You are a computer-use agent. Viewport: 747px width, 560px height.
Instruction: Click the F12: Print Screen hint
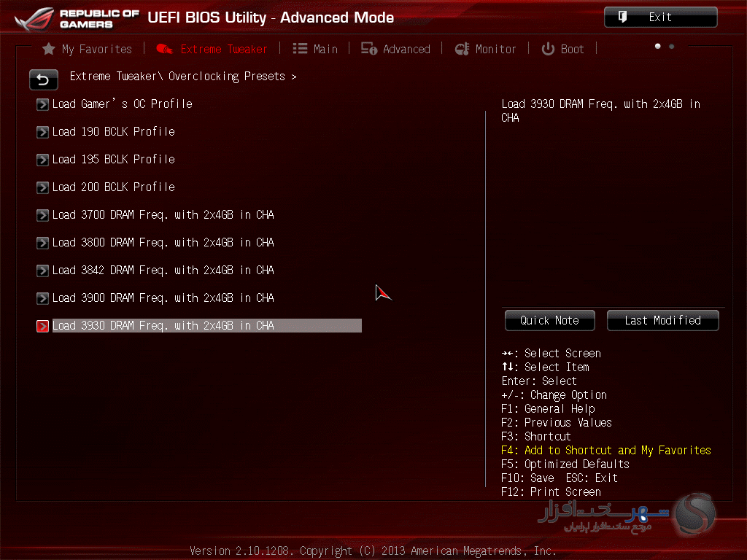pos(551,491)
